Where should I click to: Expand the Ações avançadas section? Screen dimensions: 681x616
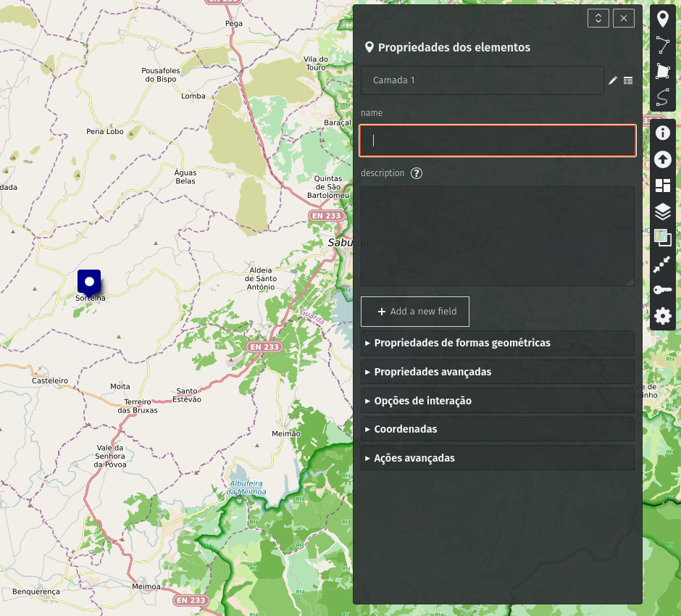(498, 458)
